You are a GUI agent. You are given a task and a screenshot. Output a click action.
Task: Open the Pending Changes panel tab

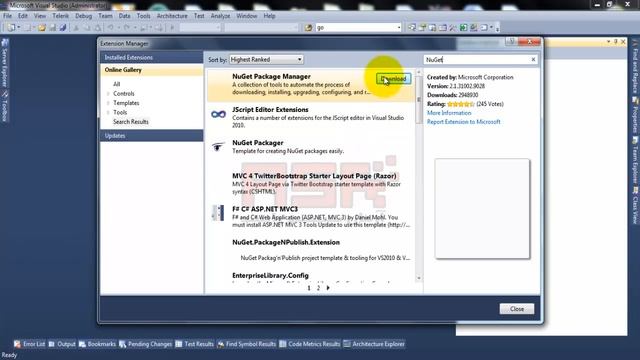coord(146,344)
